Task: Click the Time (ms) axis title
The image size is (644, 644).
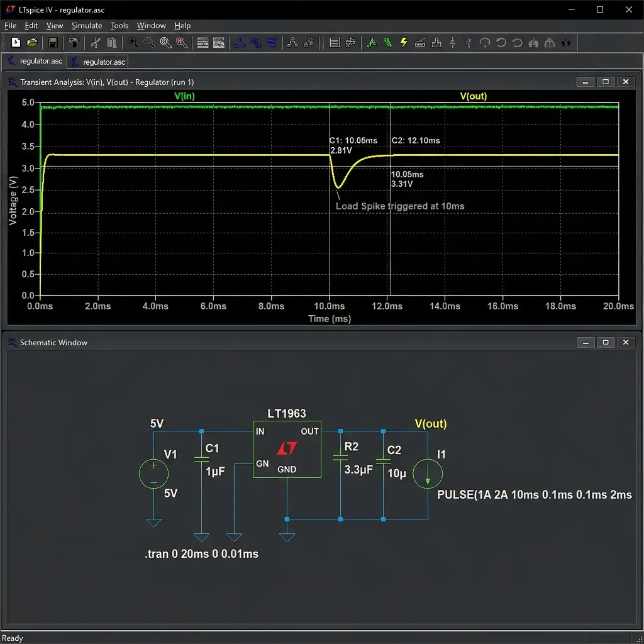Action: [330, 319]
